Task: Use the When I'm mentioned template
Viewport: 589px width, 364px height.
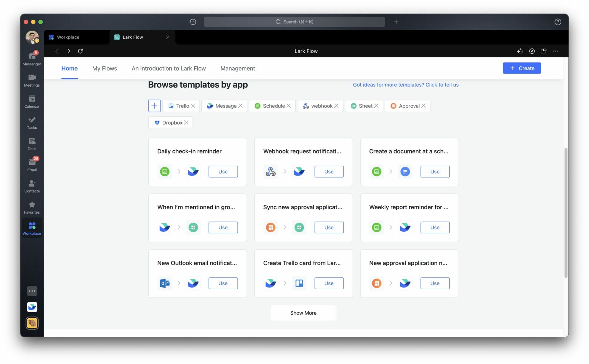Action: point(223,227)
